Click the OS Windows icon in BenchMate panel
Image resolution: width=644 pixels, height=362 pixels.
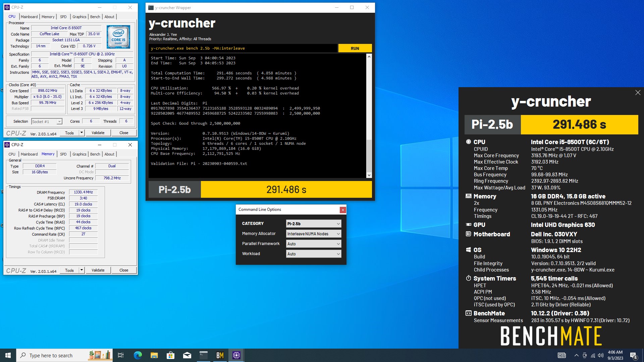(468, 250)
